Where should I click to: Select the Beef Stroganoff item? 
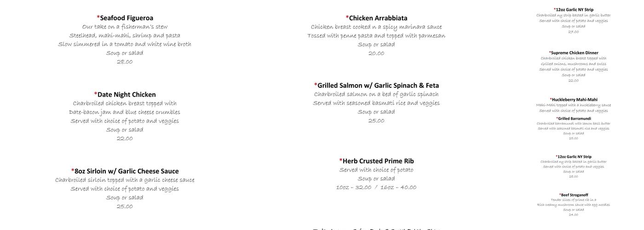(574, 195)
